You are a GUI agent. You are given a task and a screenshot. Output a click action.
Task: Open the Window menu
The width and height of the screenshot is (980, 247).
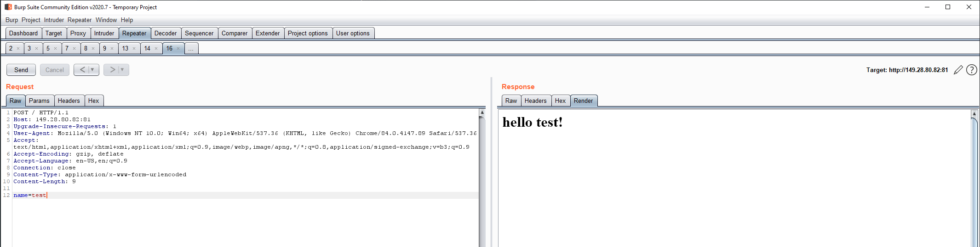tap(106, 20)
